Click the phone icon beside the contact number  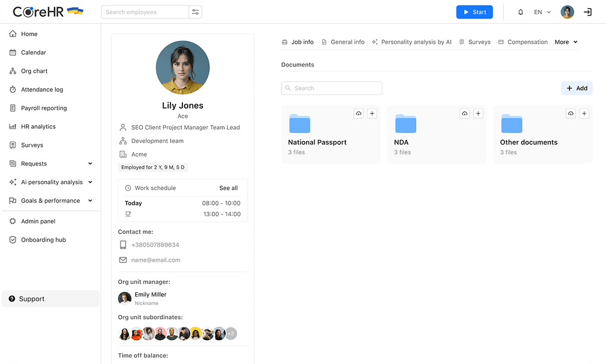coord(123,244)
